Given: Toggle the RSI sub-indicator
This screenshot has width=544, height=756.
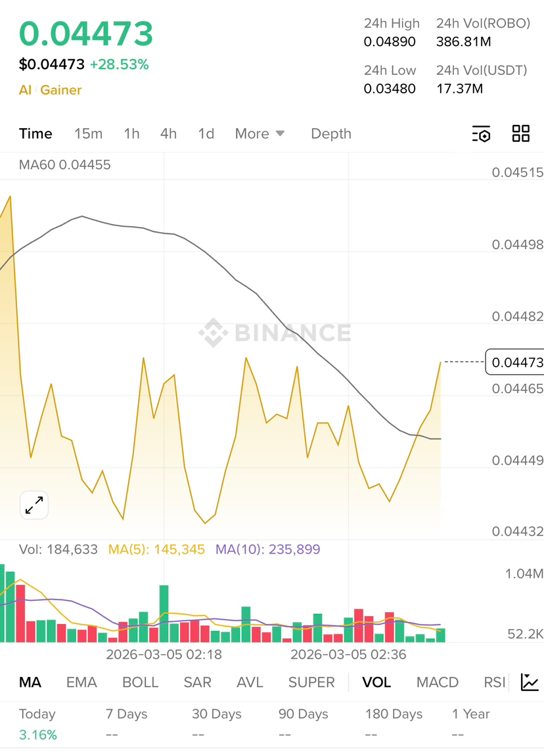Looking at the screenshot, I should pos(494,682).
